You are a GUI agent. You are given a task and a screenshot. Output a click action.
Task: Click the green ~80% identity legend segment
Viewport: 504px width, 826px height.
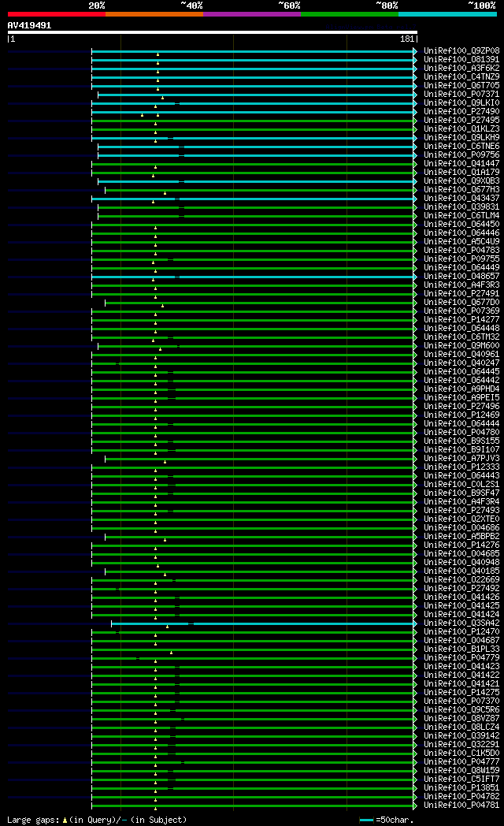pyautogui.click(x=350, y=14)
